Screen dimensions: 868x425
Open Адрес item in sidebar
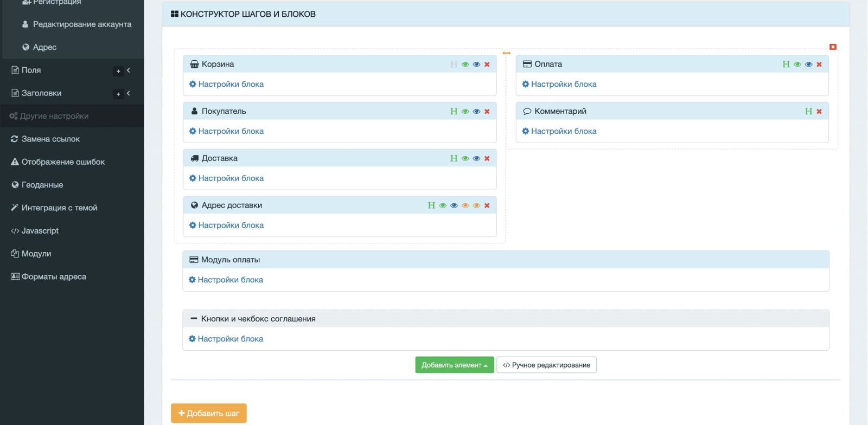click(x=40, y=47)
